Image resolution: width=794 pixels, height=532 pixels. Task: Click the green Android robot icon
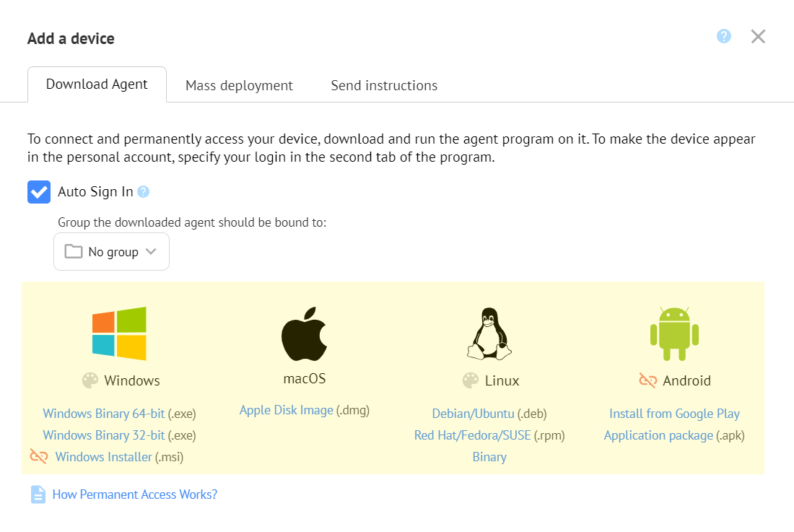pos(674,333)
